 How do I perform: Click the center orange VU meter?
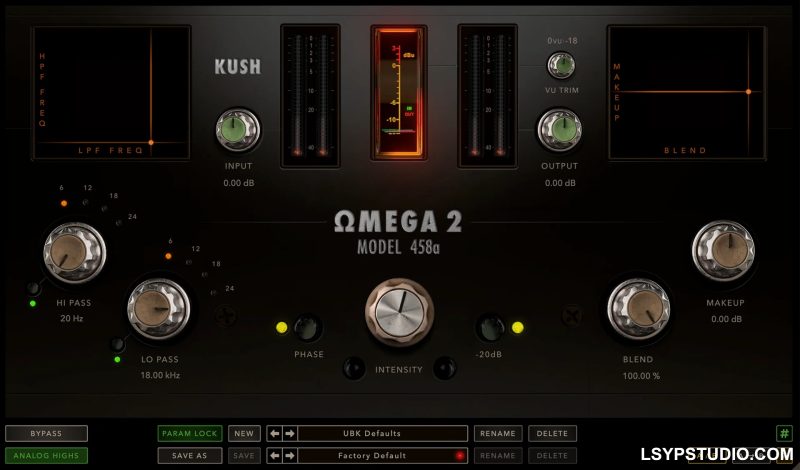coord(399,92)
